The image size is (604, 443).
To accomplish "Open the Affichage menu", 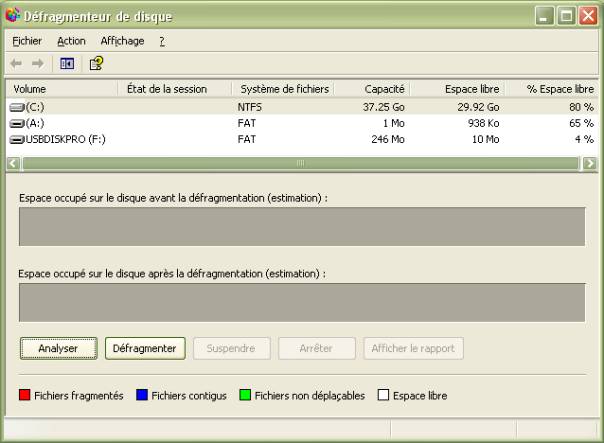I will coord(122,41).
